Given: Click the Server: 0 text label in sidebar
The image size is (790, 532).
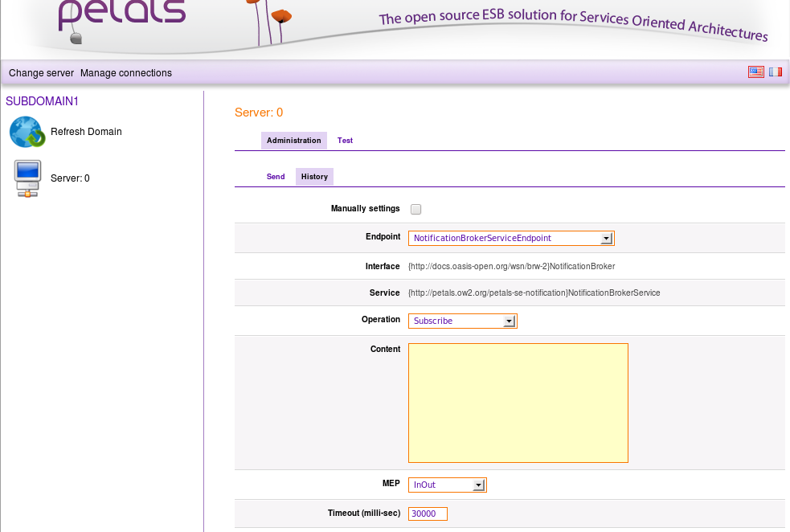Looking at the screenshot, I should point(70,178).
